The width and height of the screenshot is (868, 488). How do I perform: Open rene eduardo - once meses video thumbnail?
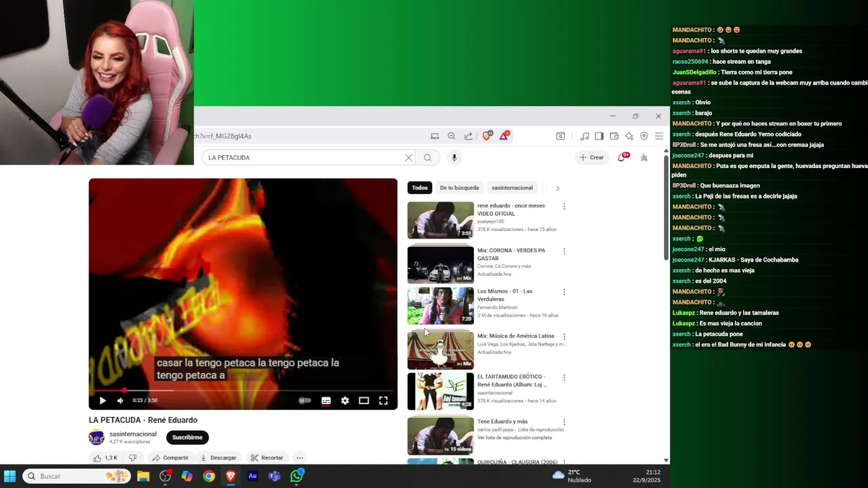point(440,220)
